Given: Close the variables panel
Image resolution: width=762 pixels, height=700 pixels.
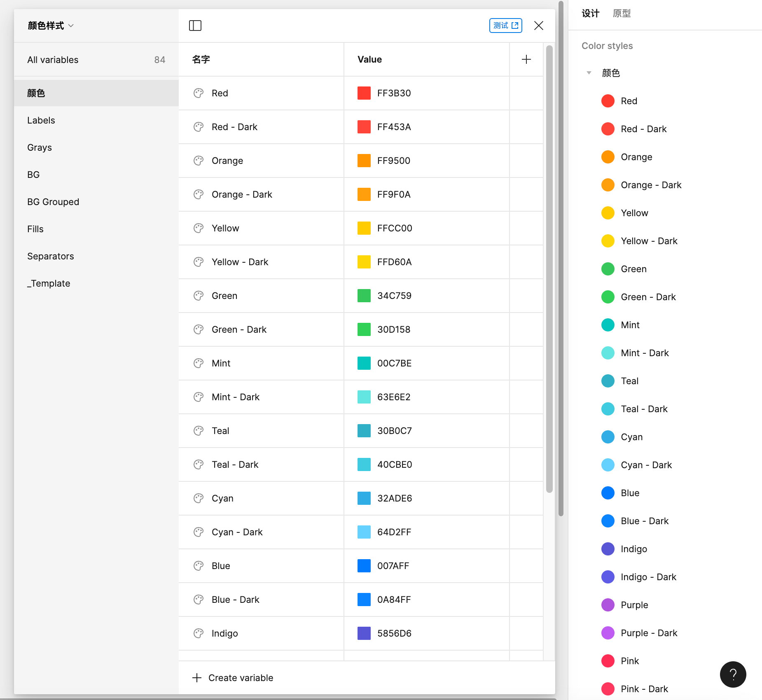Looking at the screenshot, I should tap(538, 26).
